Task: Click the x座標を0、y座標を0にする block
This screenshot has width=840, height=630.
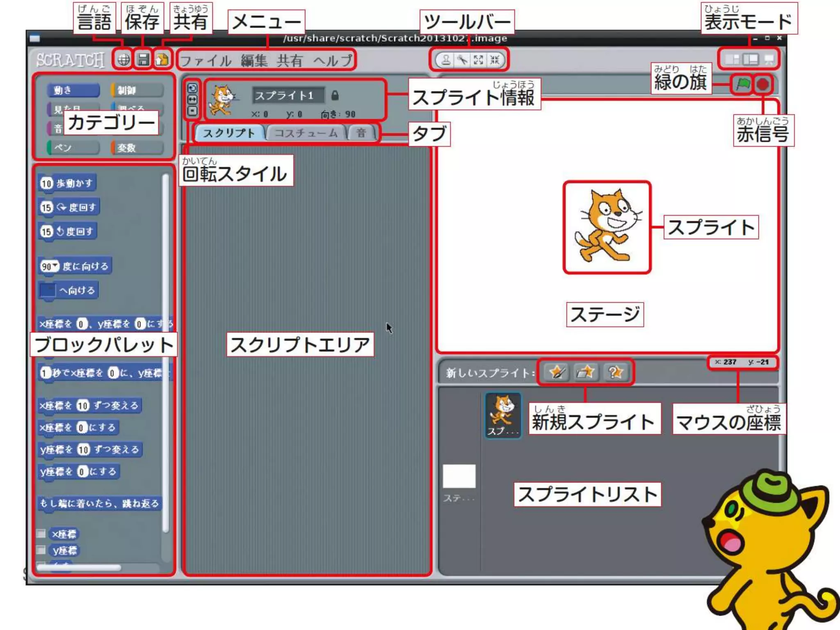Action: coord(105,324)
